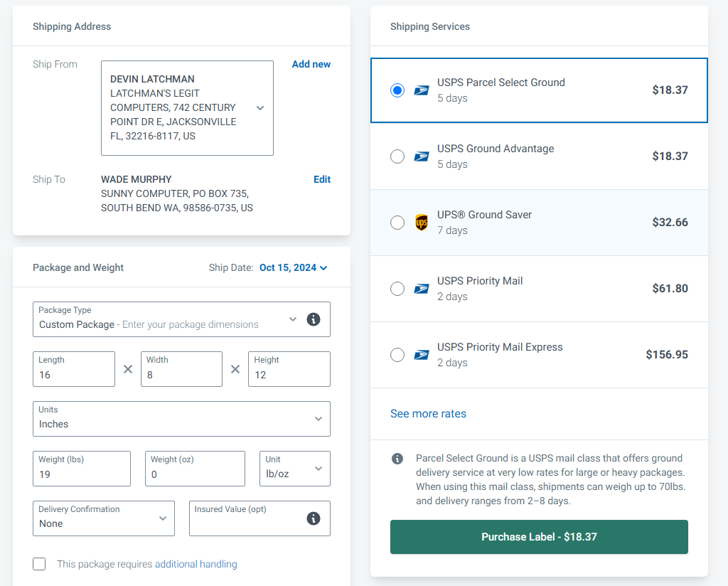
Task: Select USPS Priority Mail Express radio button
Action: (x=397, y=355)
